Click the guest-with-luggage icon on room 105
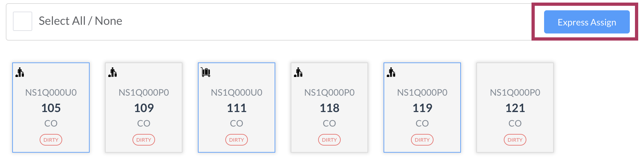644x161 pixels. pyautogui.click(x=20, y=72)
